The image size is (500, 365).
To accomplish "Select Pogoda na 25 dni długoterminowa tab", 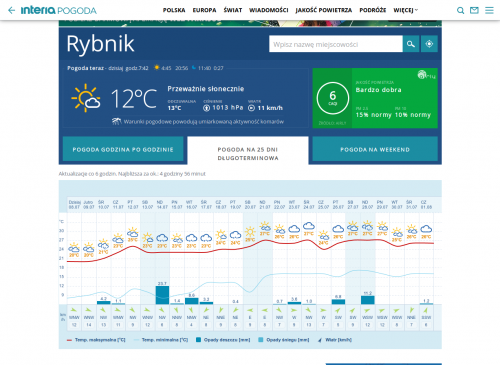I will point(248,153).
